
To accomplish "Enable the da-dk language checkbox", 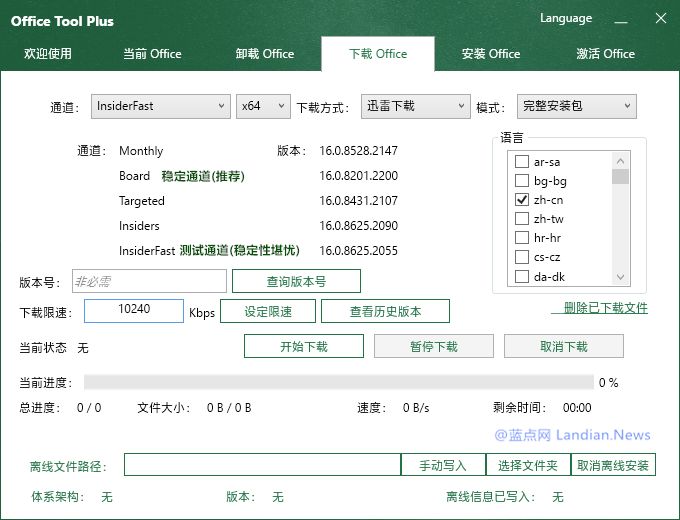I will [522, 276].
